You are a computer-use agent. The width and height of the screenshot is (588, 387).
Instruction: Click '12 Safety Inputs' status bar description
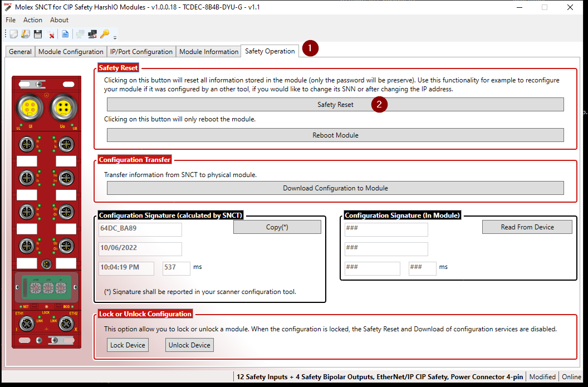pyautogui.click(x=380, y=377)
